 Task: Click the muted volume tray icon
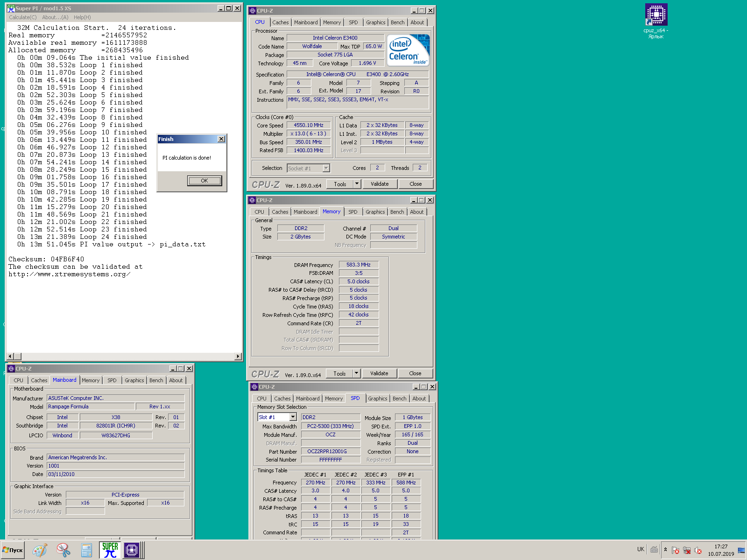click(x=698, y=550)
